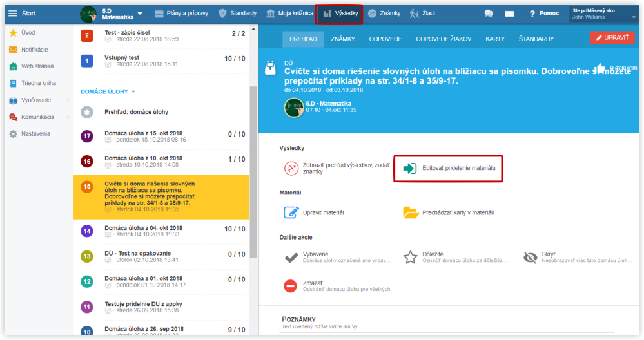The width and height of the screenshot is (644, 340).
Task: Select Domáca úloha z 01. okt 2018
Action: click(161, 281)
